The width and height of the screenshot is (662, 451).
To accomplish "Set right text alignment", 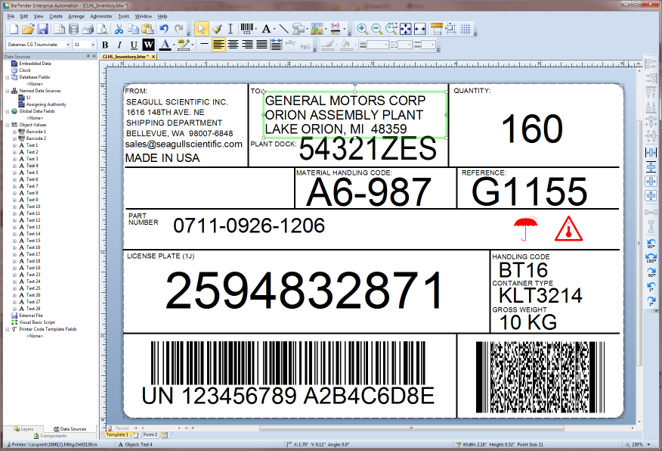I will click(247, 44).
